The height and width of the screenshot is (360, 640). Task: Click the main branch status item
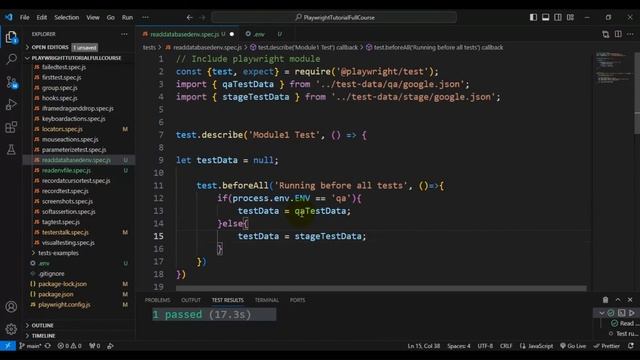tap(30, 346)
